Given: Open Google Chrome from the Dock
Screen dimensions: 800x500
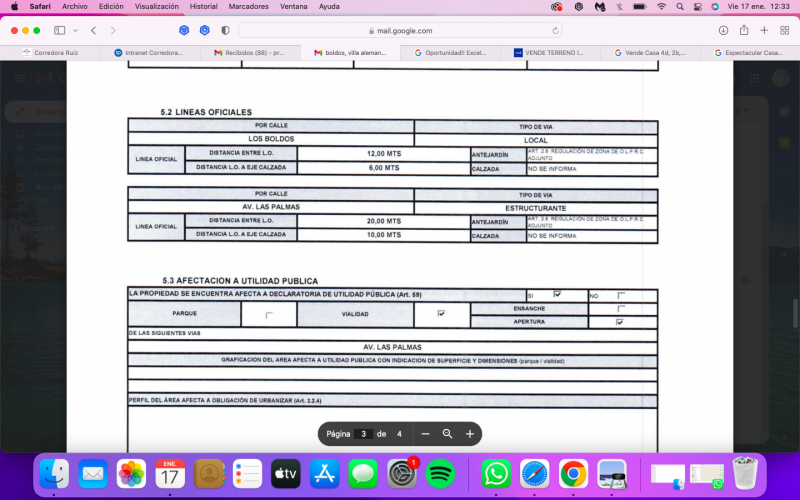Looking at the screenshot, I should pyautogui.click(x=573, y=474).
